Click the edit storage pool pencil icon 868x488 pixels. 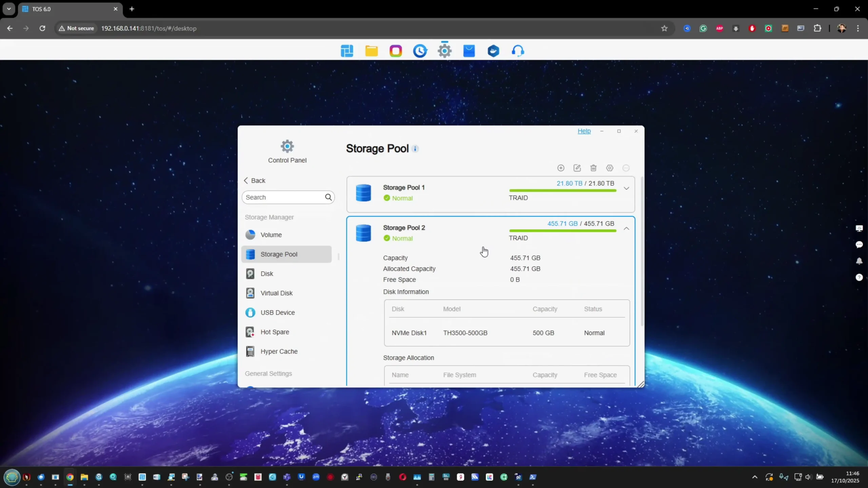click(x=577, y=168)
